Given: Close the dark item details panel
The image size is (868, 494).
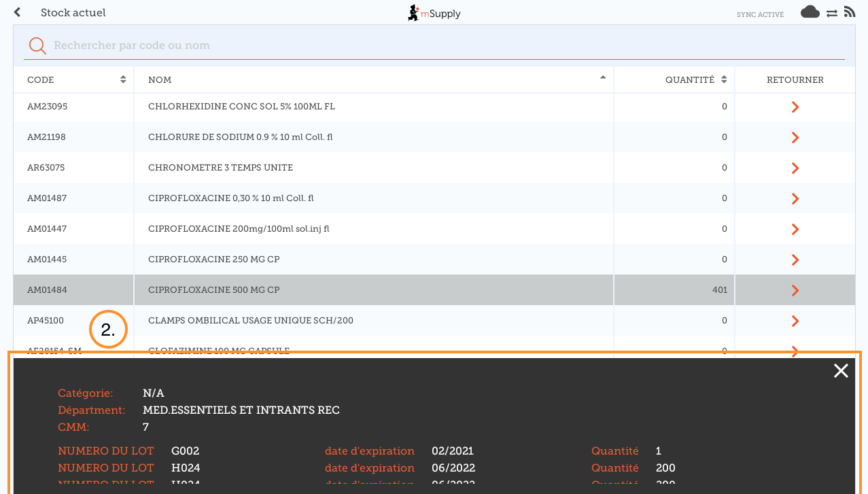Looking at the screenshot, I should pos(841,370).
